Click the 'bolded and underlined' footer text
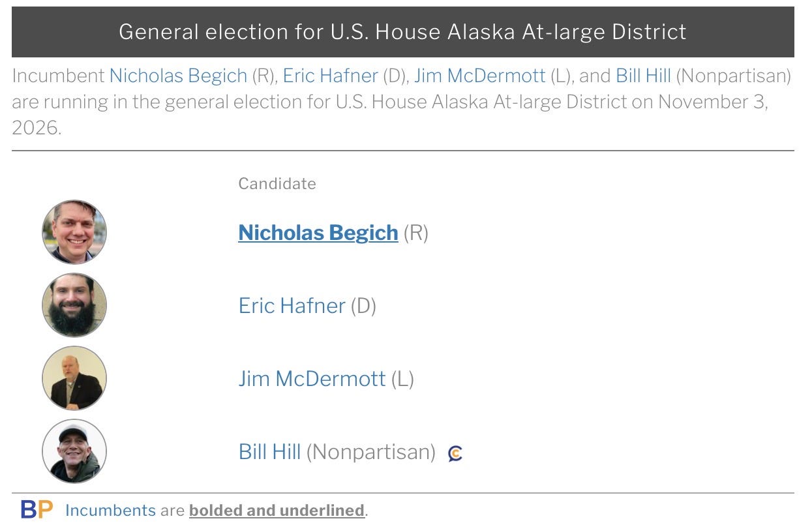The height and width of the screenshot is (523, 812). click(x=277, y=511)
